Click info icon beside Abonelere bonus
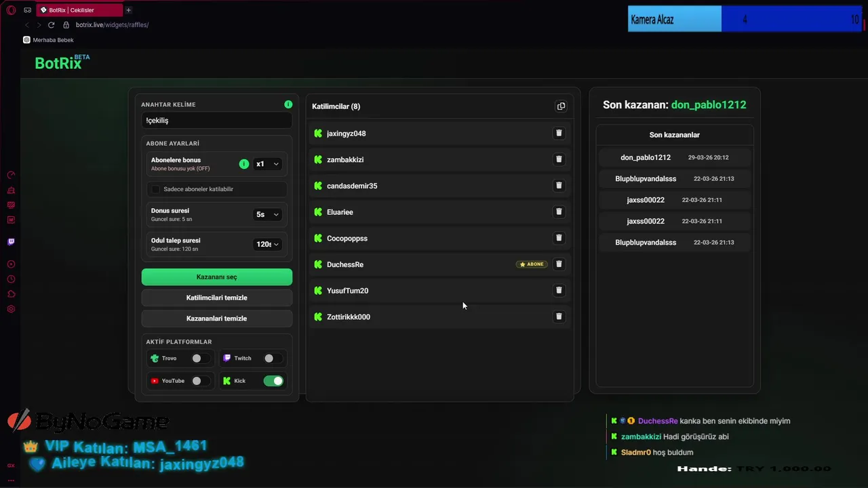The image size is (868, 488). point(244,164)
